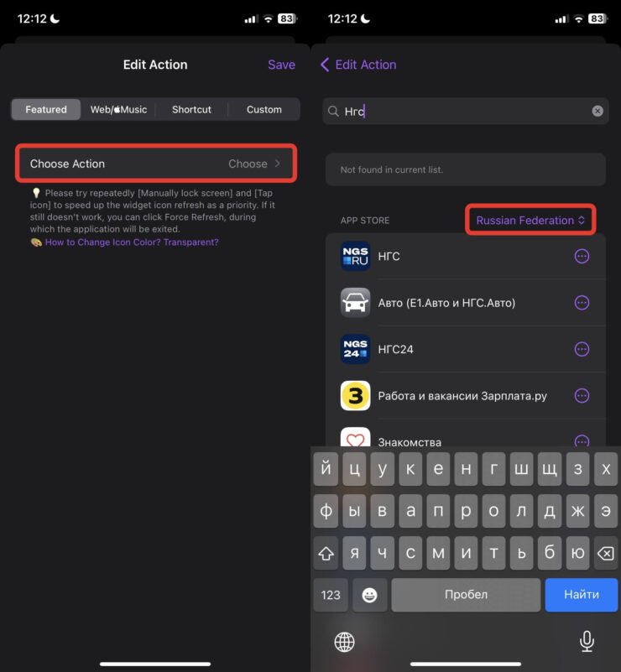
Task: Tap the НГС app icon
Action: tap(355, 257)
